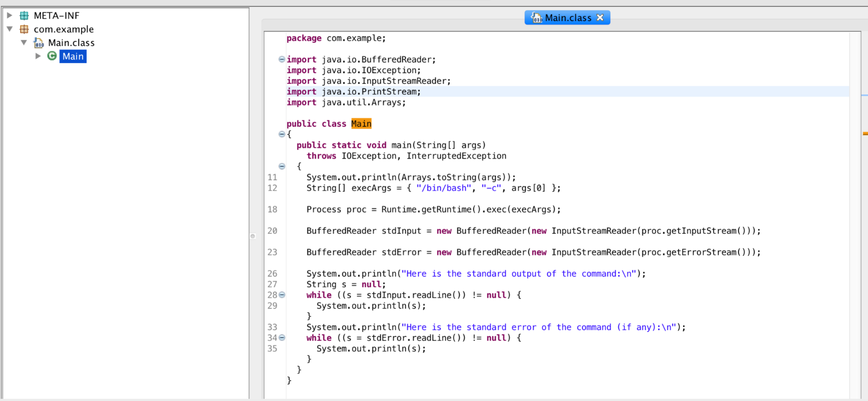This screenshot has width=868, height=401.
Task: Collapse the com.example tree node
Action: pyautogui.click(x=10, y=29)
